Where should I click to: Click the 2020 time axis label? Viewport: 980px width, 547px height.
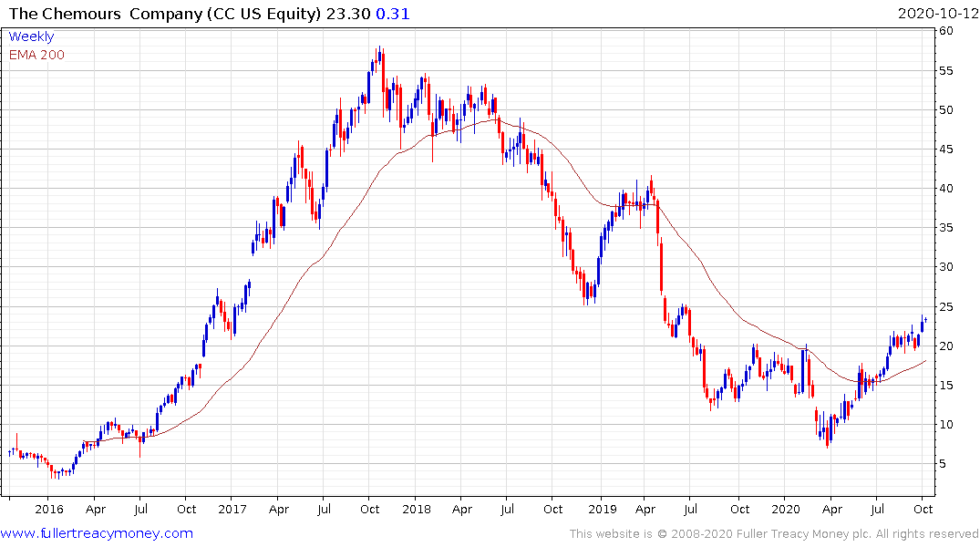pyautogui.click(x=786, y=509)
